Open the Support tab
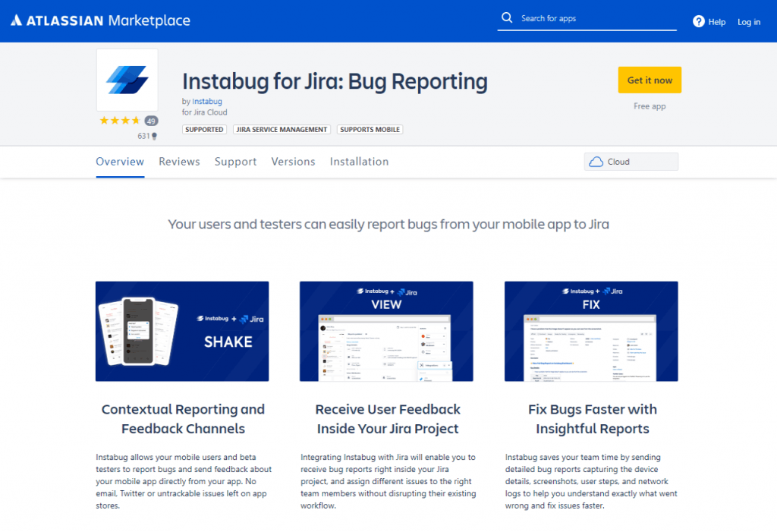This screenshot has width=777, height=532. [x=235, y=162]
